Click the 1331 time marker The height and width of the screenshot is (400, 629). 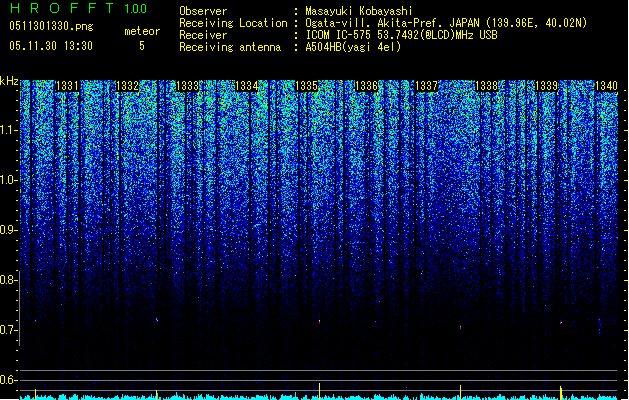67,86
